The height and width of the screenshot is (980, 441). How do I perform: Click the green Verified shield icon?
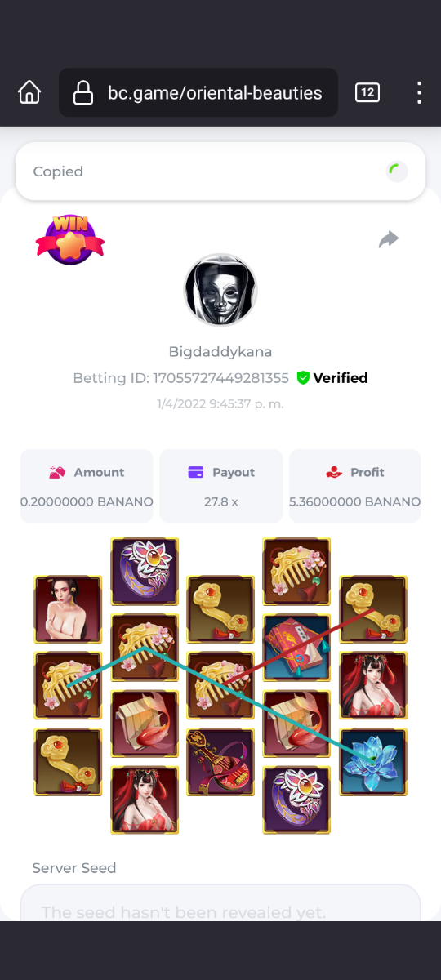303,378
